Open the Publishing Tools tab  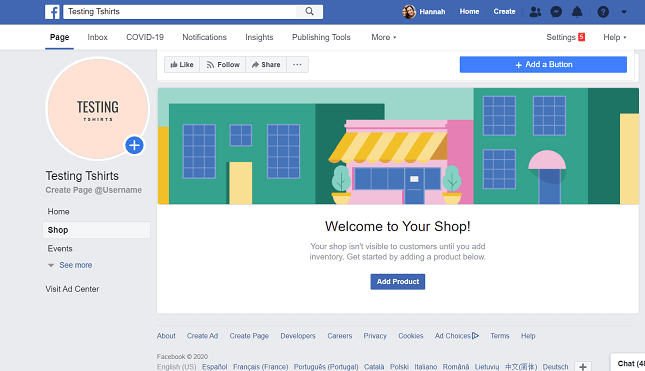[321, 37]
